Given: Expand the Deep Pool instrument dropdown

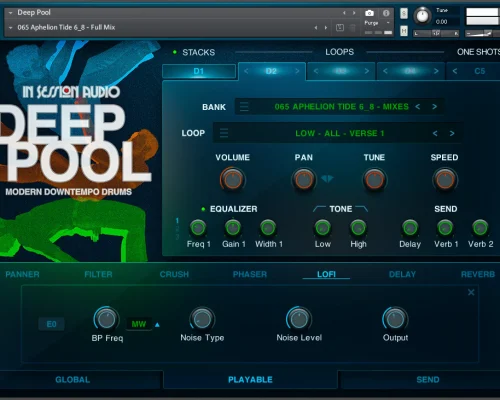Looking at the screenshot, I should [11, 13].
